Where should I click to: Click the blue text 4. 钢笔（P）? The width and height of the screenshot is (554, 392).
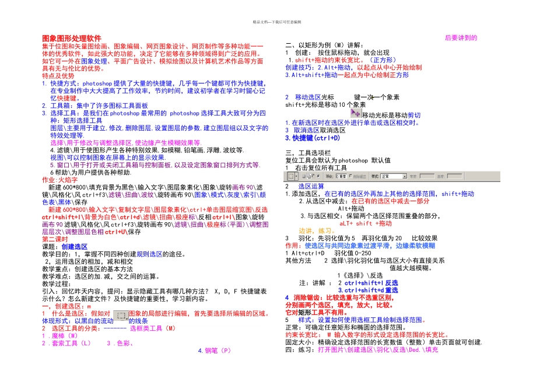pos(214,351)
